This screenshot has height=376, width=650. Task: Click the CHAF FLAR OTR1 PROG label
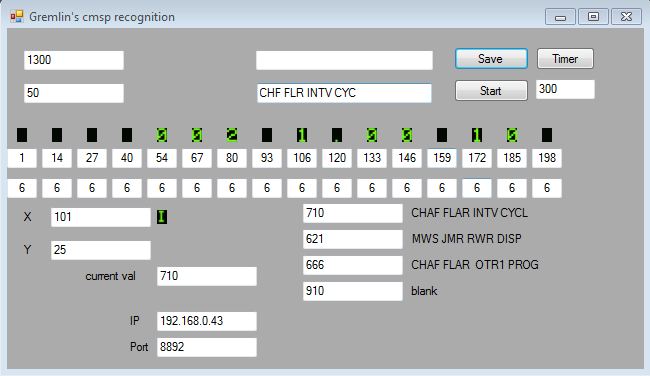point(475,265)
